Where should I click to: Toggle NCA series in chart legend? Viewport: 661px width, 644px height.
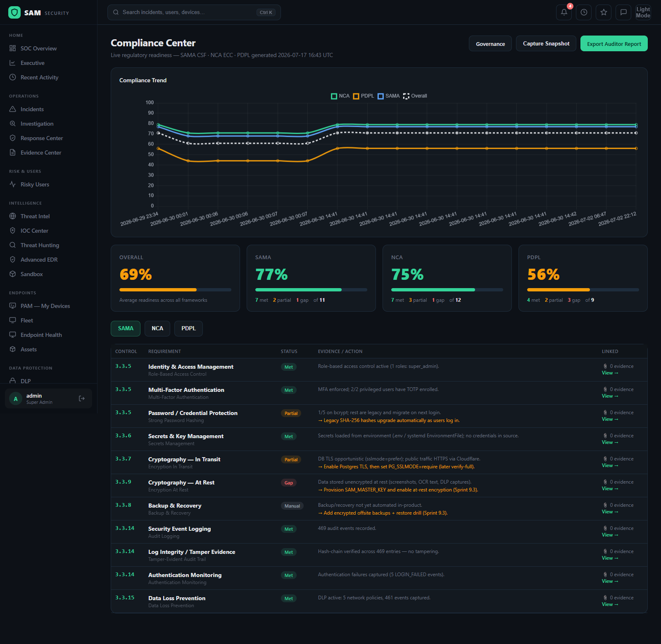click(x=340, y=96)
